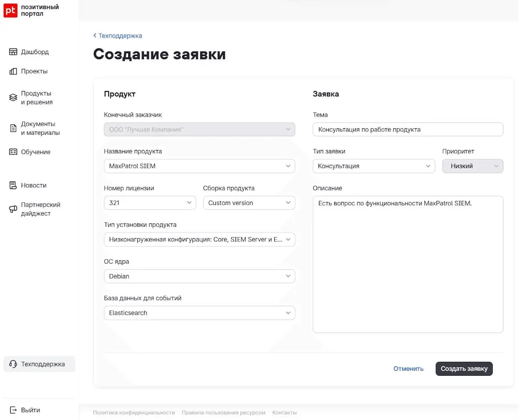
Task: Go back via Техподдержка breadcrumb link
Action: [x=120, y=36]
